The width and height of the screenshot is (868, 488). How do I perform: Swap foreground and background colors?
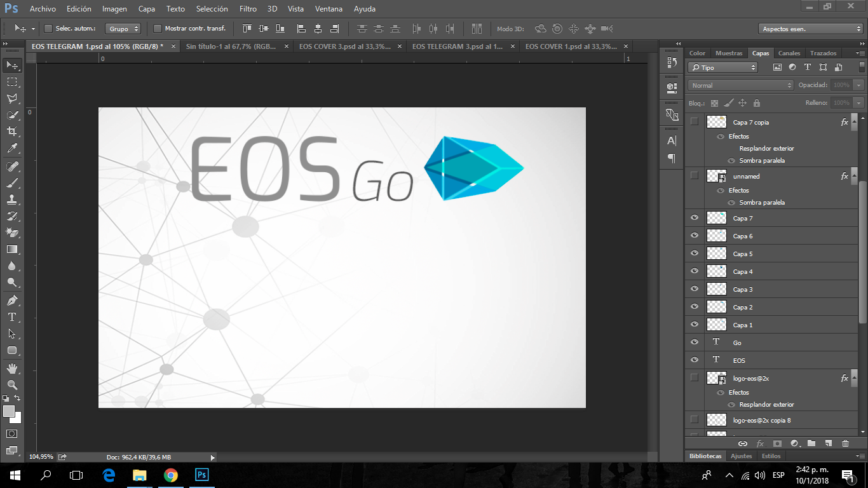pyautogui.click(x=18, y=398)
